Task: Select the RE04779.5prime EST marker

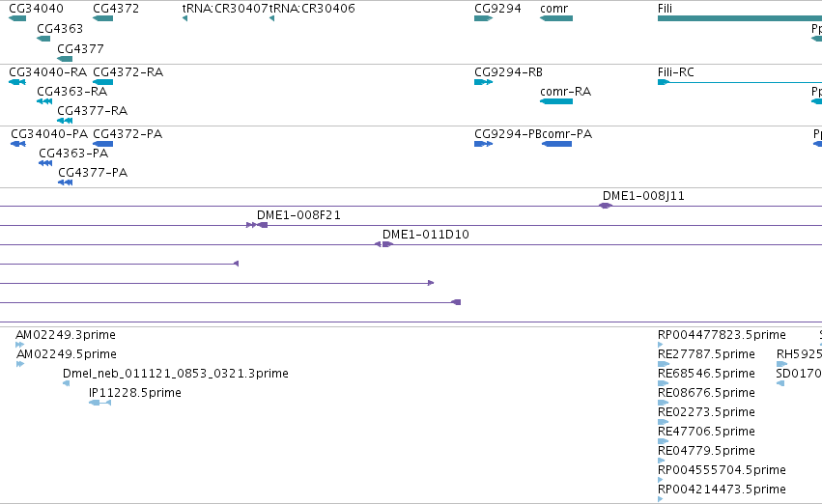Action: pos(661,461)
